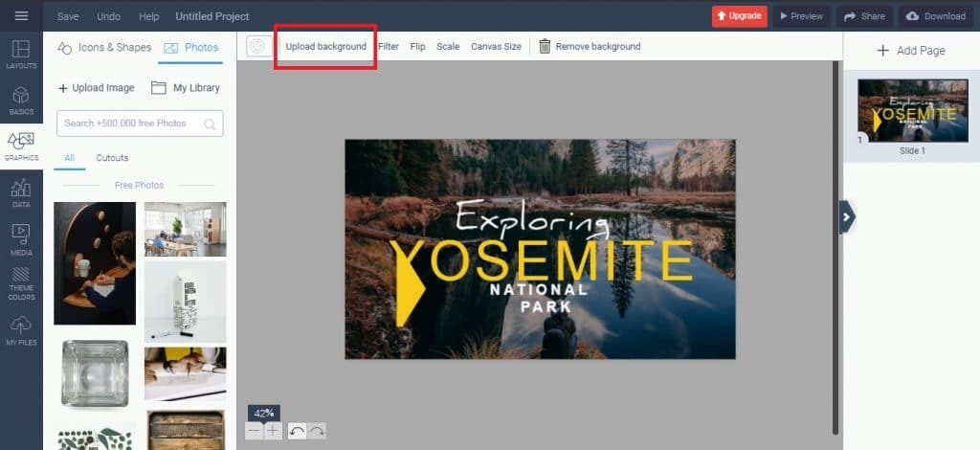
Task: Select the glass jar photo
Action: click(95, 374)
